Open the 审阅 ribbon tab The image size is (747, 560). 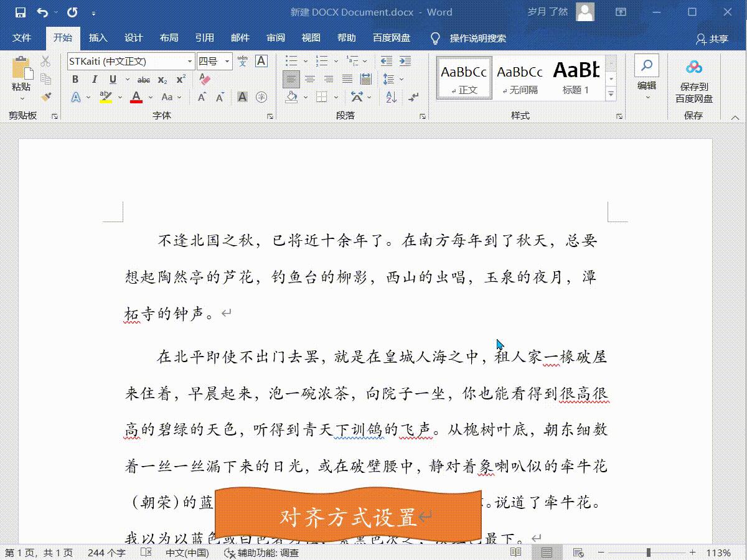[276, 37]
